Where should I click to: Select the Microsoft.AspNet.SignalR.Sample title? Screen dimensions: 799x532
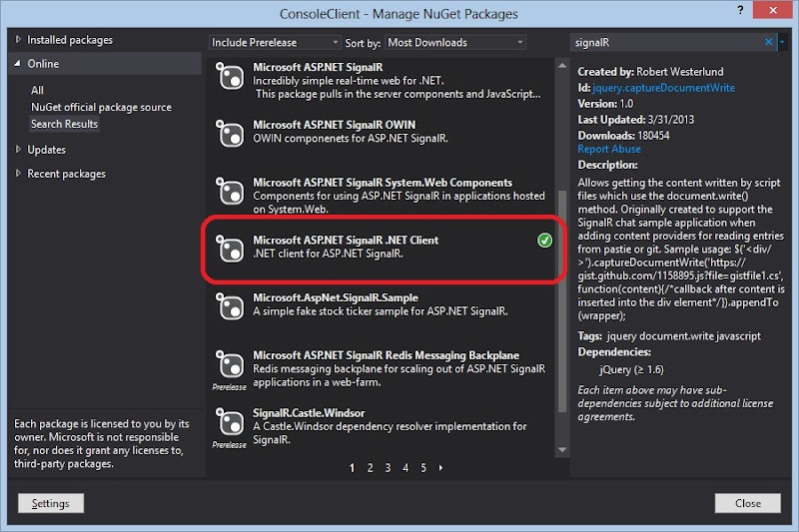point(336,297)
